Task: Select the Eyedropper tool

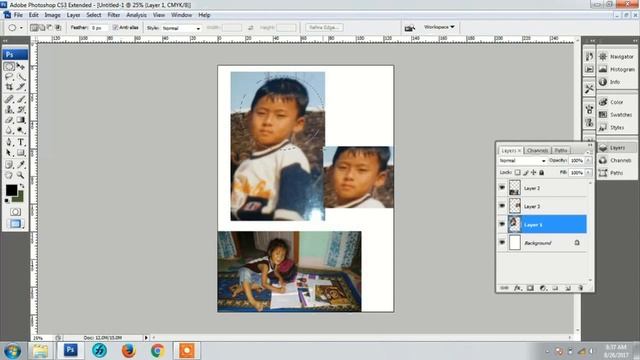Action: point(21,164)
